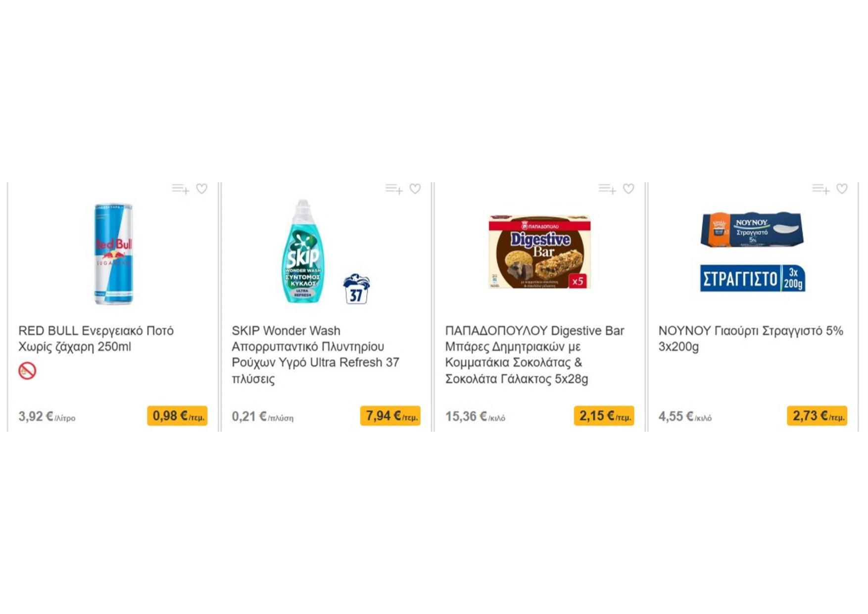The width and height of the screenshot is (868, 614).
Task: Add Digestive Bar to shopping list
Action: click(x=607, y=189)
